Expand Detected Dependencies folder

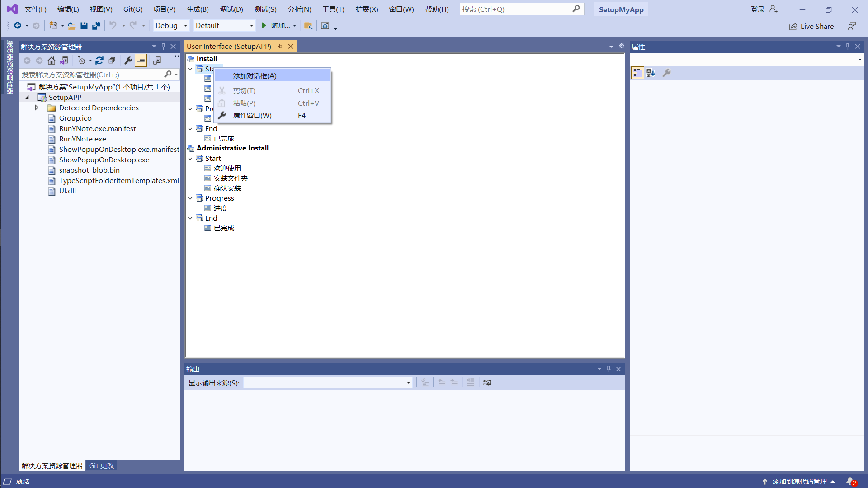(37, 108)
